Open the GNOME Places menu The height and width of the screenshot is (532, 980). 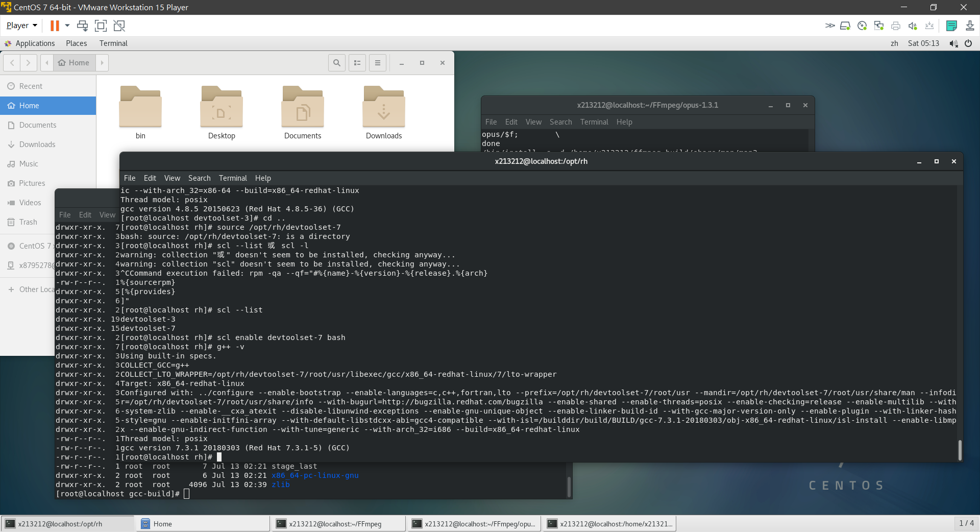point(77,43)
